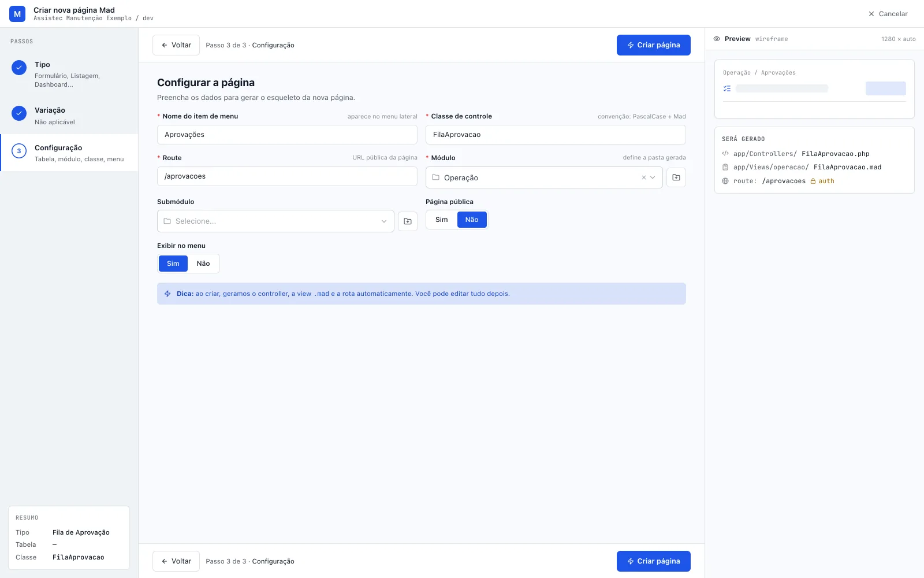Set Página pública to Não
Screen dimensions: 924x578
[x=472, y=220]
